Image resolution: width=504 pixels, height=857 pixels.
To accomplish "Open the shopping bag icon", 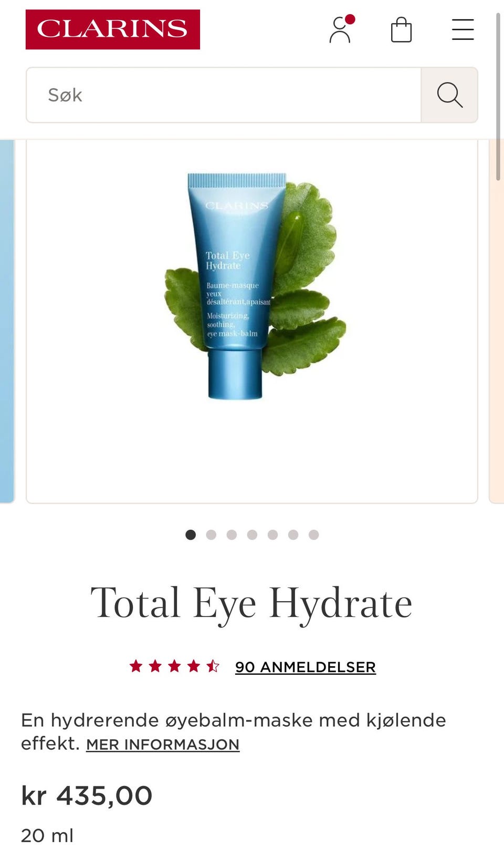I will click(x=401, y=29).
